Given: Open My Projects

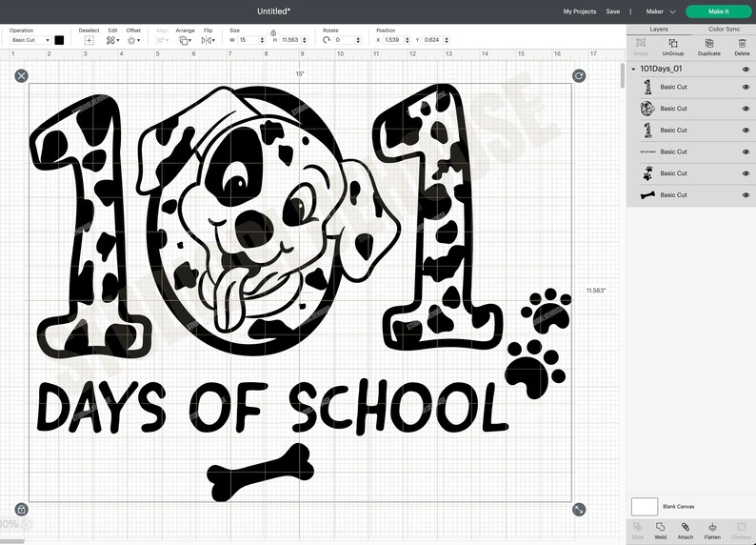Looking at the screenshot, I should (x=580, y=11).
